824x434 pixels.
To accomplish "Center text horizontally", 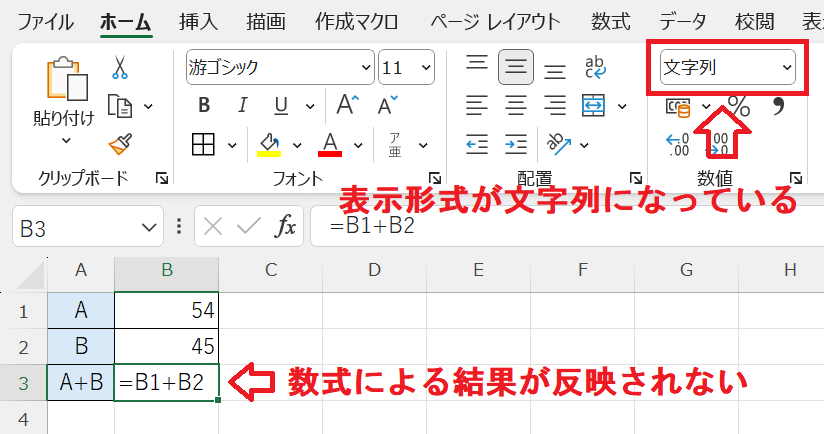I will (516, 106).
